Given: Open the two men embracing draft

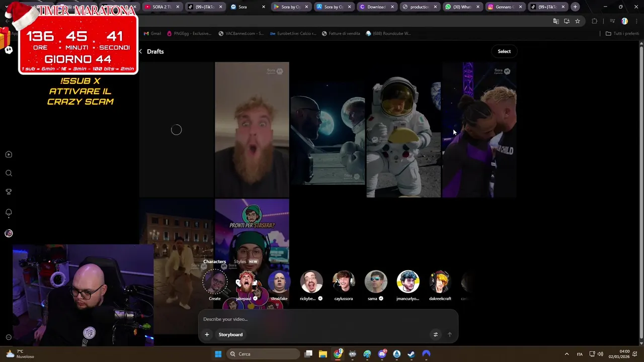Looking at the screenshot, I should coord(479,130).
